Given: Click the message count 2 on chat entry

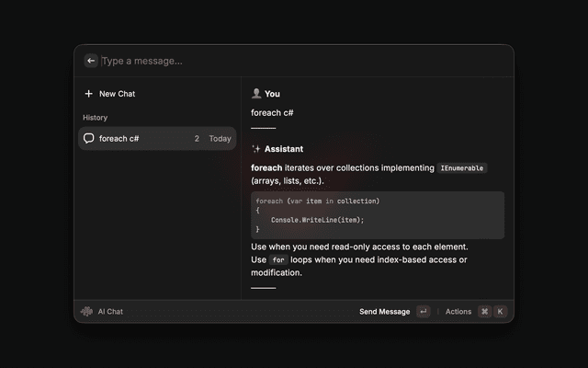Looking at the screenshot, I should [197, 139].
